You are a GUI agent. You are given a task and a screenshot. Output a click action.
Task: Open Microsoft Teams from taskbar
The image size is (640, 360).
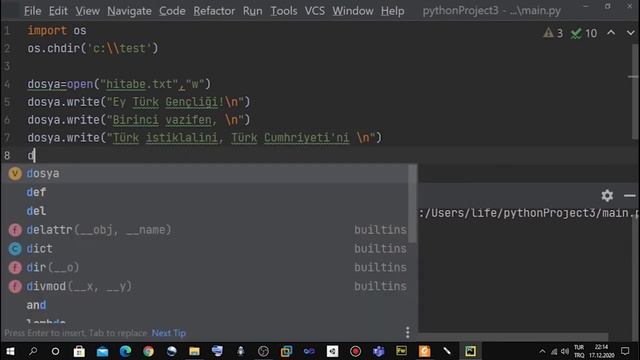point(378,351)
